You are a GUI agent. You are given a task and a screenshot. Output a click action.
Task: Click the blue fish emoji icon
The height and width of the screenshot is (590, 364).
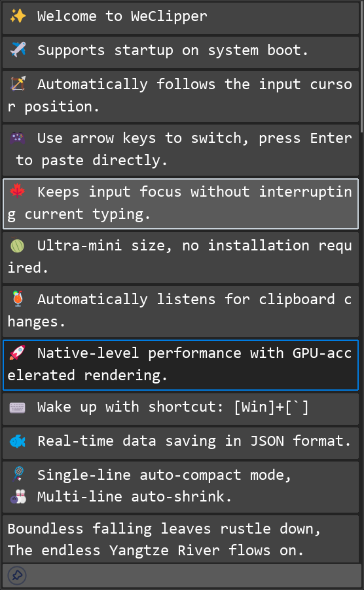[18, 441]
